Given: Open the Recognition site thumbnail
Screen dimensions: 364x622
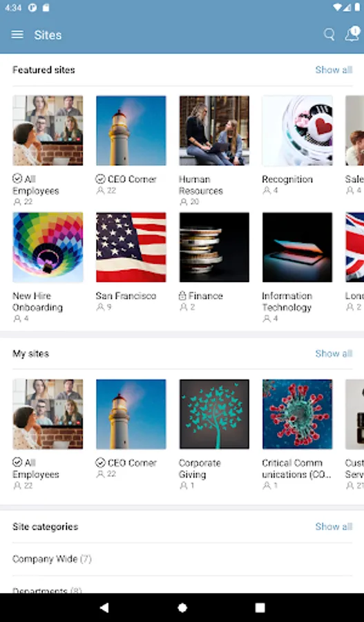Looking at the screenshot, I should click(298, 131).
